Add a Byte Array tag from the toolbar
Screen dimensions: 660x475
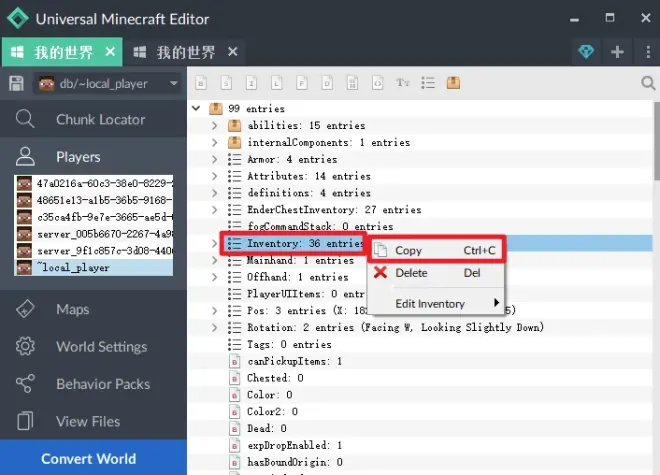(352, 83)
